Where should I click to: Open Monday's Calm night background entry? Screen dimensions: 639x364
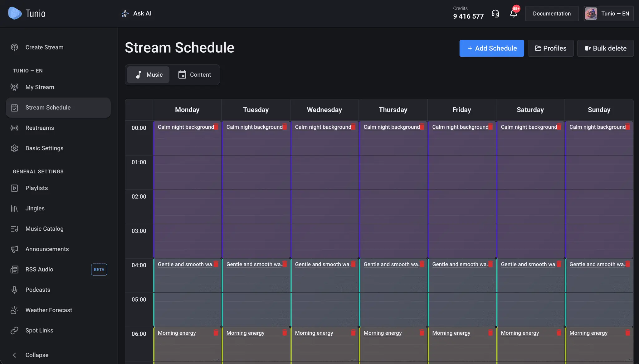tap(186, 127)
